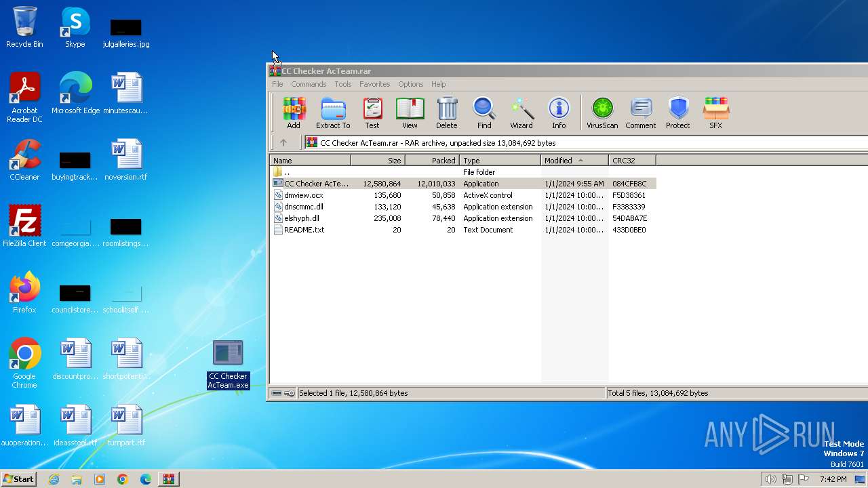This screenshot has width=868, height=488.
Task: Click the taskbar clock showing 7:42 PM
Action: (833, 479)
